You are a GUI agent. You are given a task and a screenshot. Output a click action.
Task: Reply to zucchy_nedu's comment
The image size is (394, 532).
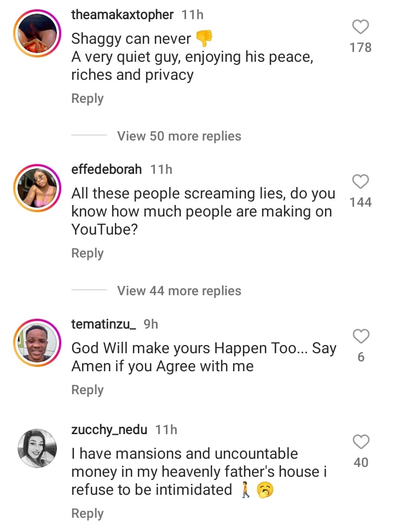coord(88,514)
